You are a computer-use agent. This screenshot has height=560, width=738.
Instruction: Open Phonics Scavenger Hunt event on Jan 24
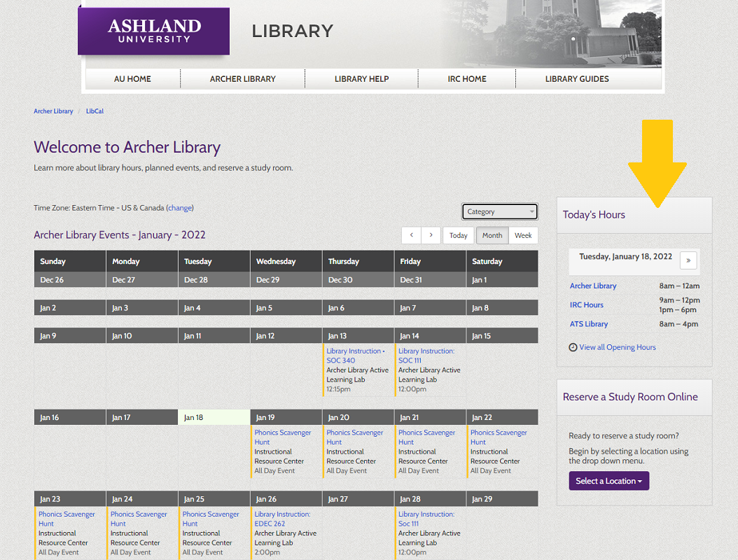(139, 519)
